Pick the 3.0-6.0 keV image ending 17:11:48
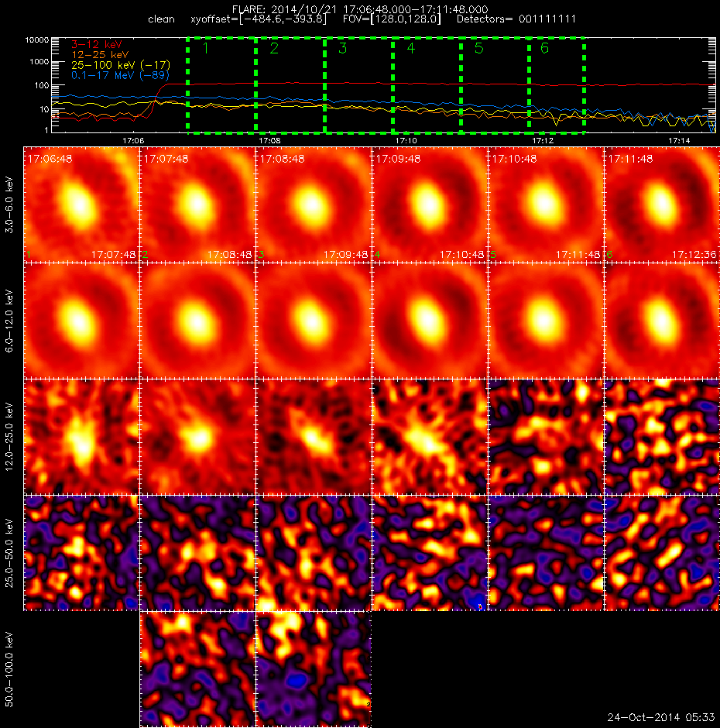This screenshot has height=728, width=720. (546, 204)
